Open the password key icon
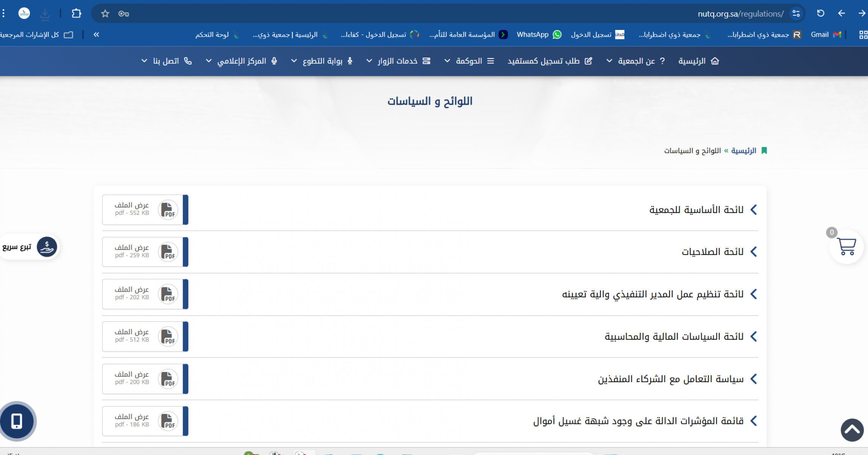 click(x=124, y=14)
